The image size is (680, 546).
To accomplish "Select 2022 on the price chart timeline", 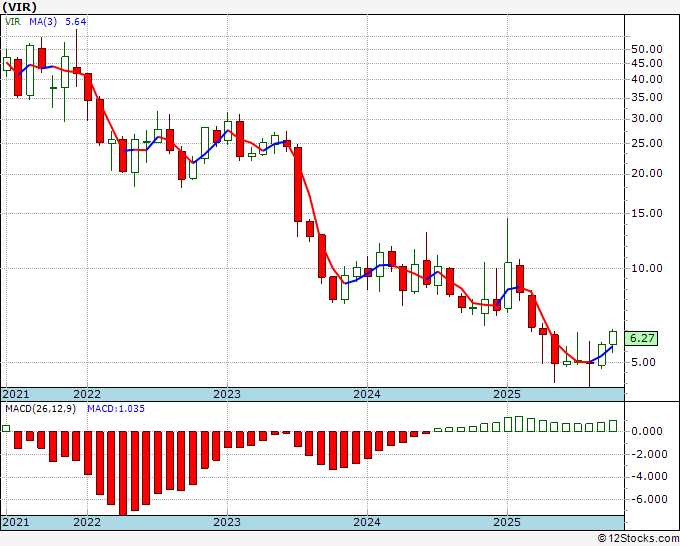I will 87,394.
